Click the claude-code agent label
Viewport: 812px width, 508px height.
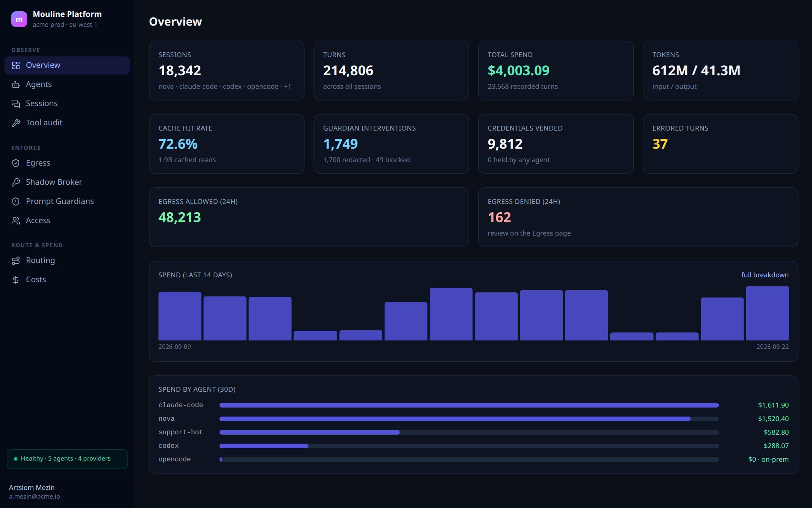coord(180,405)
